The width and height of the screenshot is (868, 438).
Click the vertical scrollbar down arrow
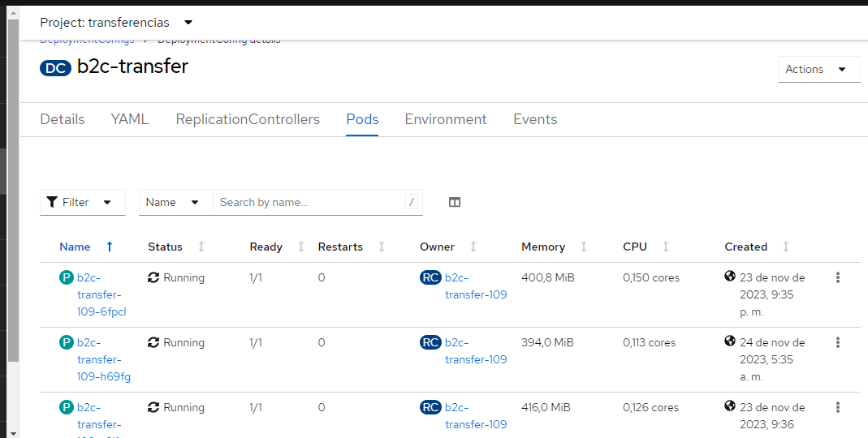tap(13, 433)
